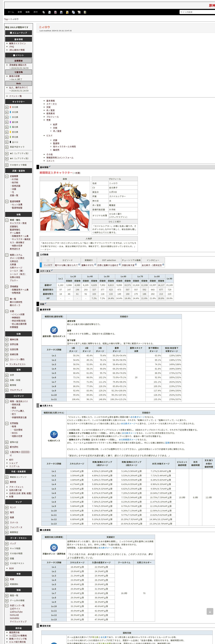This screenshot has height=644, width=215.
Task: Click the ニィロウ character portrait image
Action: pyautogui.click(x=65, y=206)
